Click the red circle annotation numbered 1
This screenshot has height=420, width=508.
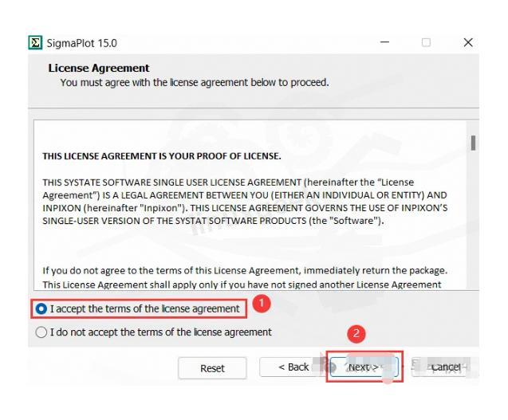(x=261, y=304)
